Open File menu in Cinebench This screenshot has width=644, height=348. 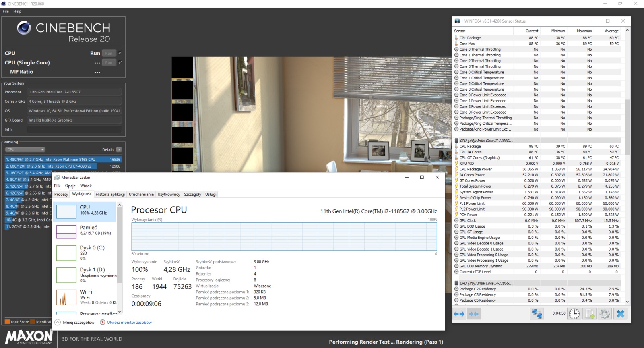[x=6, y=11]
